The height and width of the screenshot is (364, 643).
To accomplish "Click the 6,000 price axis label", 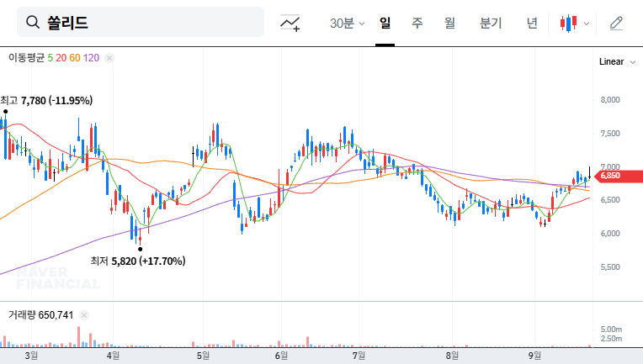I will point(610,234).
